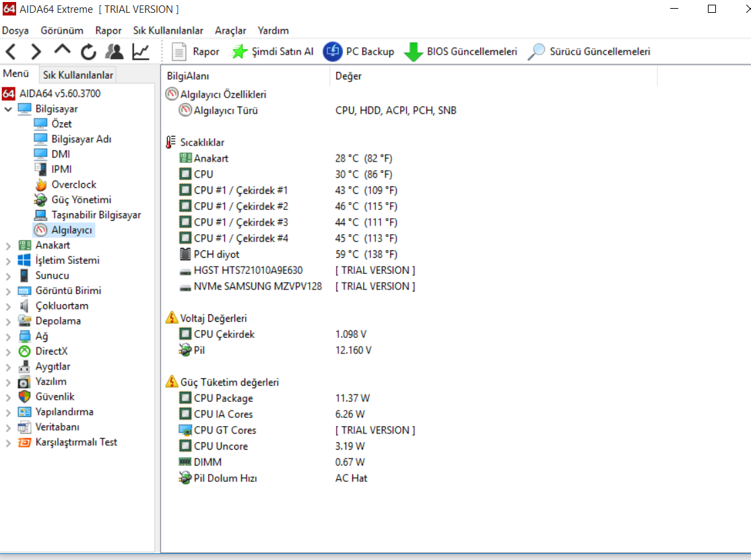Select the İşletim Sistemi Windows icon
The image size is (751, 560).
coord(24,260)
